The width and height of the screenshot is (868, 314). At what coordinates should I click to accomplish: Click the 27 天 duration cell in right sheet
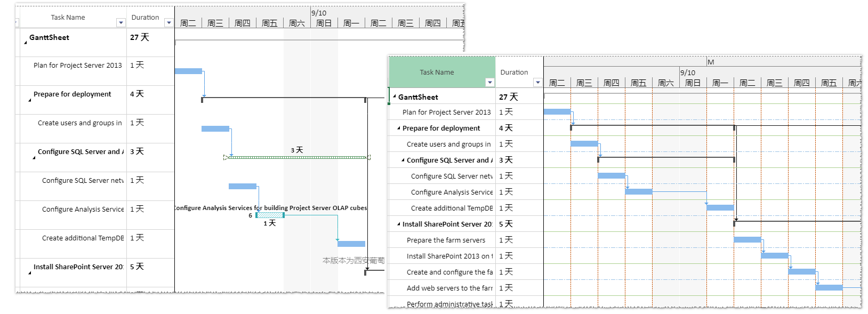click(x=519, y=97)
